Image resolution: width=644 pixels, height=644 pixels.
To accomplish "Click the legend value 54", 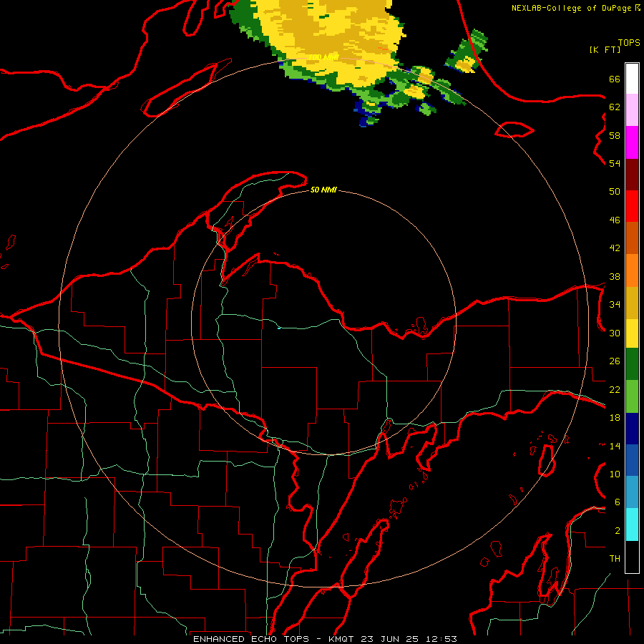I will pyautogui.click(x=615, y=163).
